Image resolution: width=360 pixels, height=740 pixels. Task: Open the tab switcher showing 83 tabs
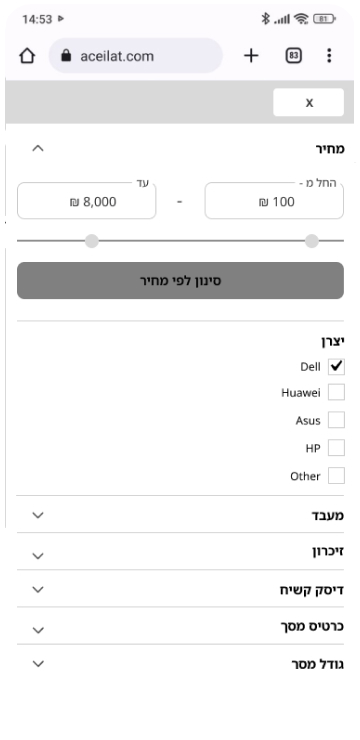tap(293, 56)
